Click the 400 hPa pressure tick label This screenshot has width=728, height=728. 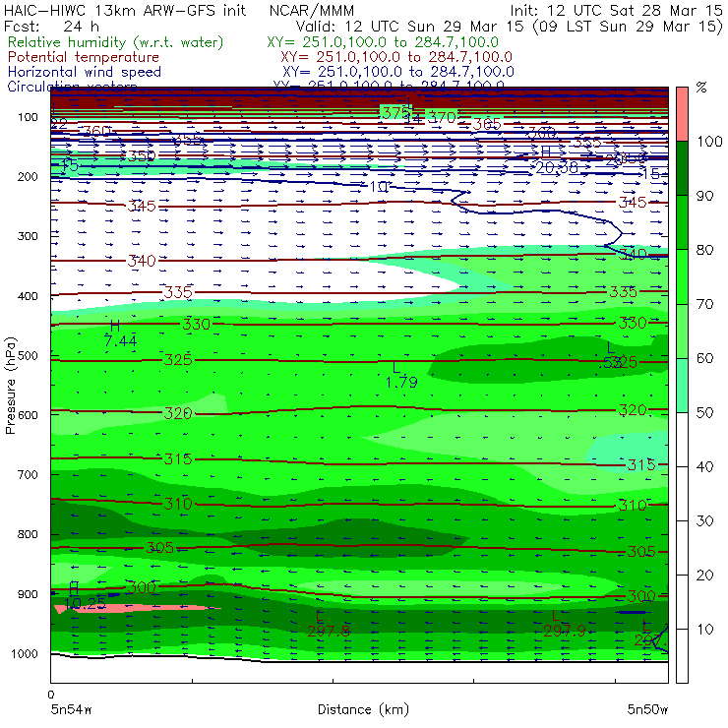(x=28, y=296)
